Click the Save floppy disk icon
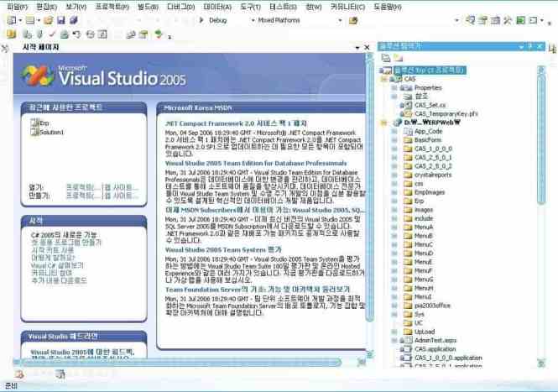Screen dimensions: 558x392 coord(61,20)
